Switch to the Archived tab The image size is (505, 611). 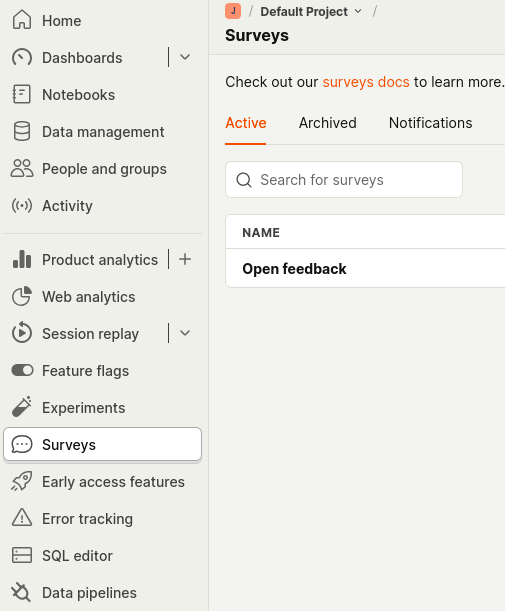[328, 123]
